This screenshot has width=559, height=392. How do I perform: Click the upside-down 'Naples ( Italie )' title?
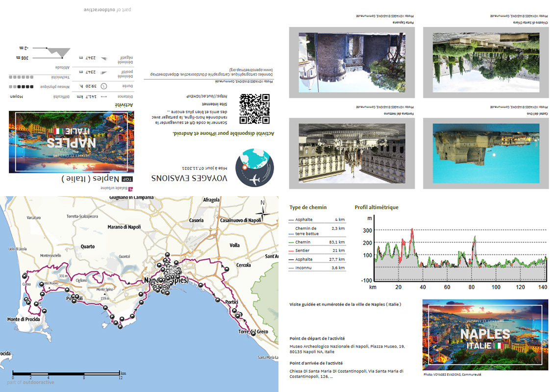point(91,179)
